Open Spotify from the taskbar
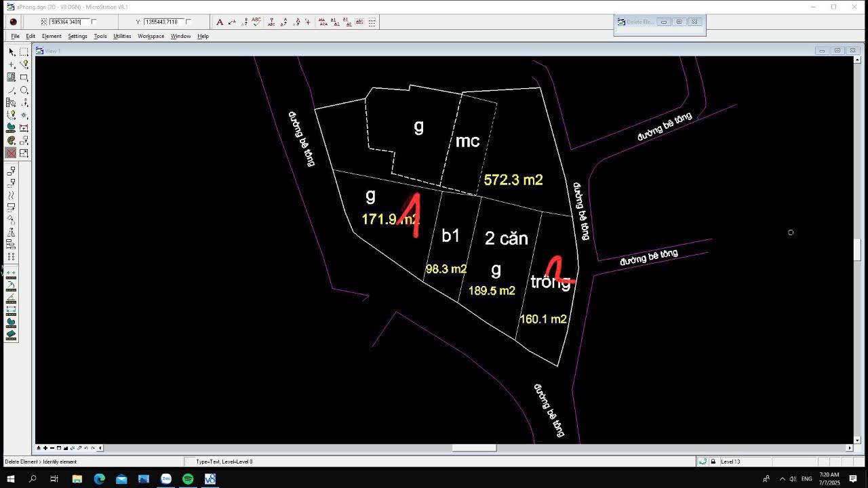Image resolution: width=868 pixels, height=488 pixels. [x=188, y=479]
